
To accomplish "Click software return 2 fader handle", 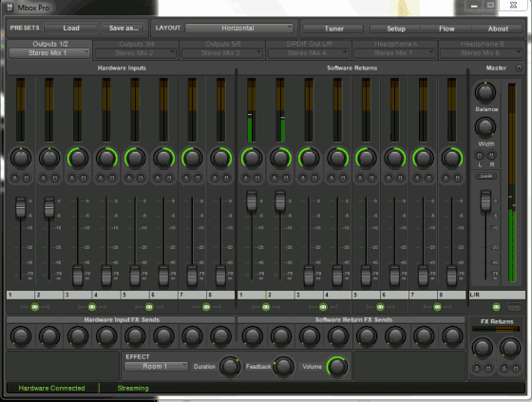I will (x=280, y=201).
